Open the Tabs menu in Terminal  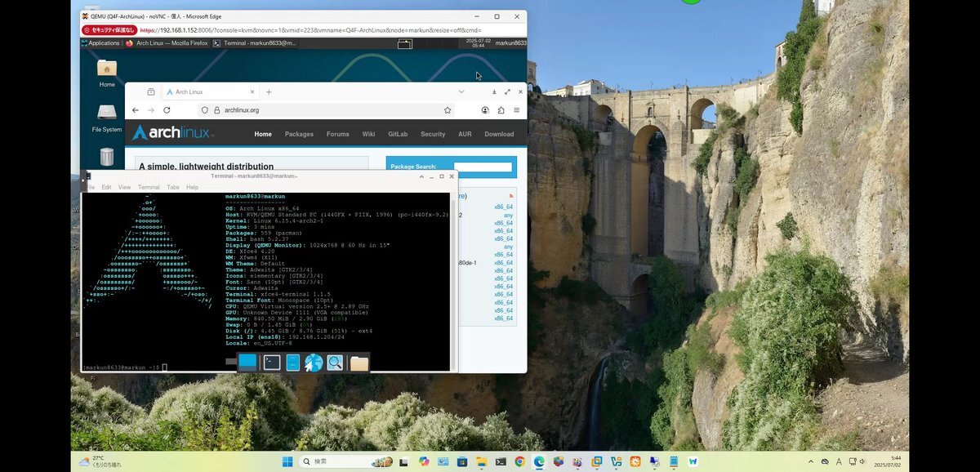(x=173, y=187)
